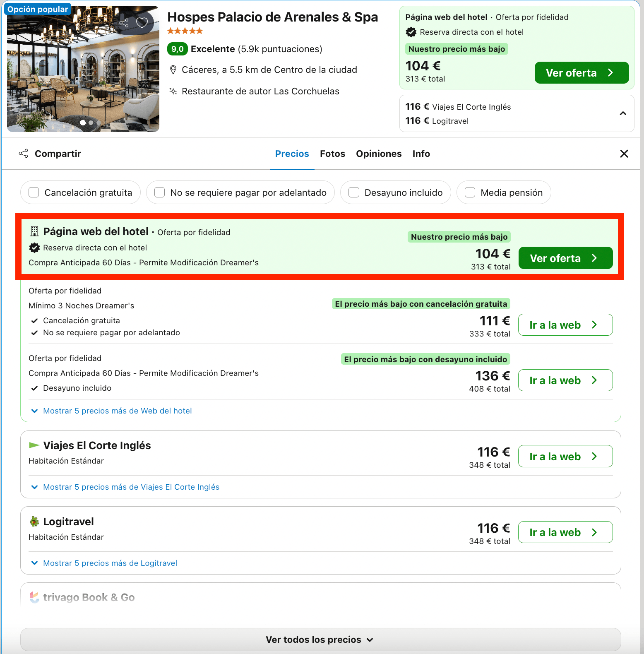644x654 pixels.
Task: Switch to the Precios tab
Action: click(292, 154)
